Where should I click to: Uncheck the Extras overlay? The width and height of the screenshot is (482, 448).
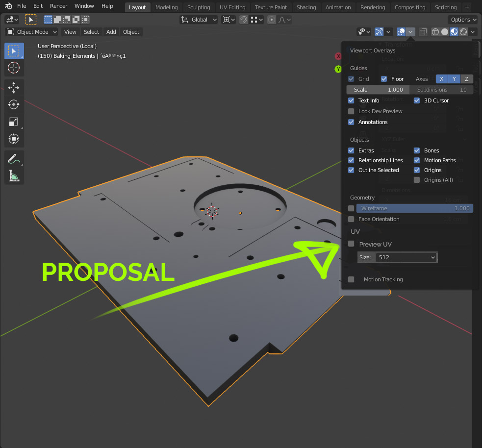click(x=351, y=150)
